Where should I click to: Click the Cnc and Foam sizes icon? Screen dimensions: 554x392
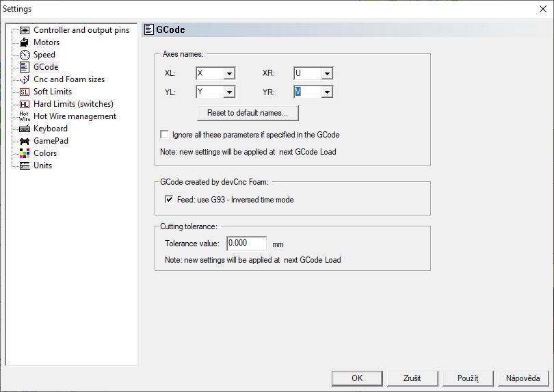tap(25, 79)
